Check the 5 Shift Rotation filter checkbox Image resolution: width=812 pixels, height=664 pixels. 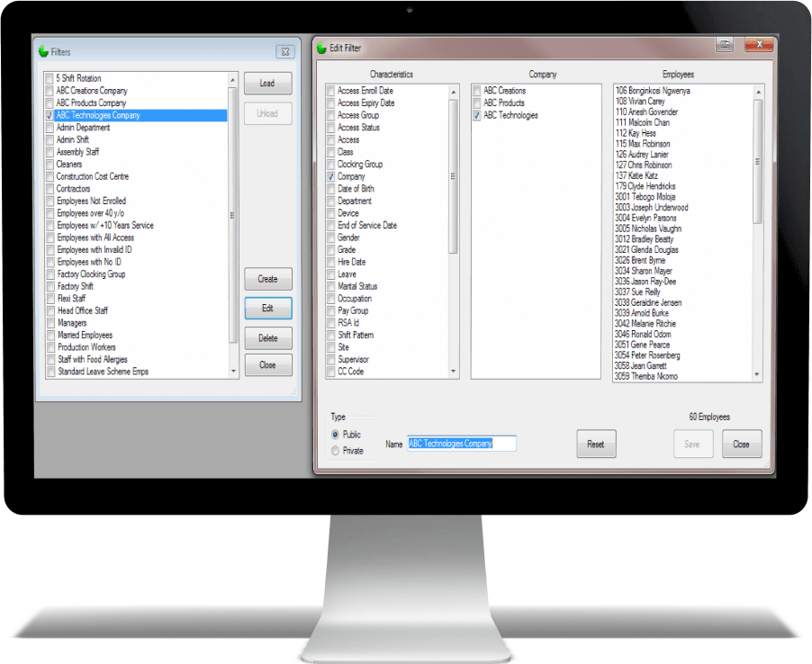point(50,78)
